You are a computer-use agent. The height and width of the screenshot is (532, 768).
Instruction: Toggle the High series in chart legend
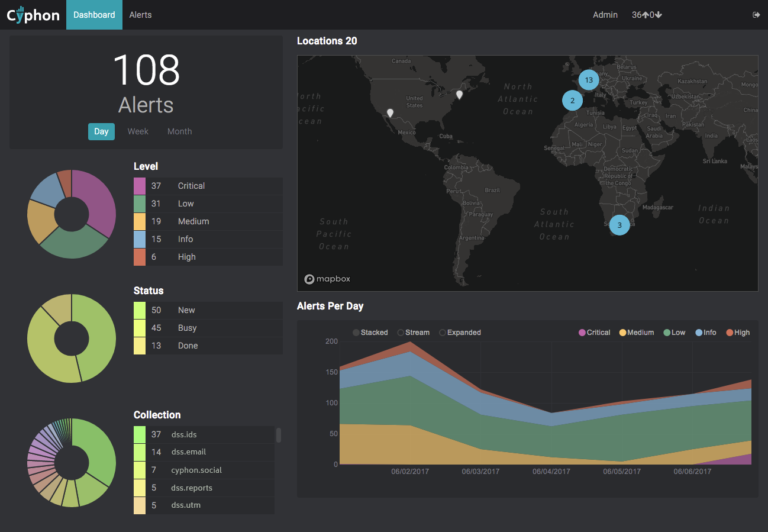click(737, 333)
